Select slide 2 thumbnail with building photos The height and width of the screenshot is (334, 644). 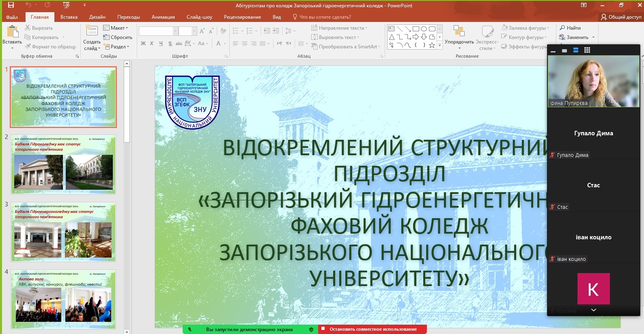(63, 165)
